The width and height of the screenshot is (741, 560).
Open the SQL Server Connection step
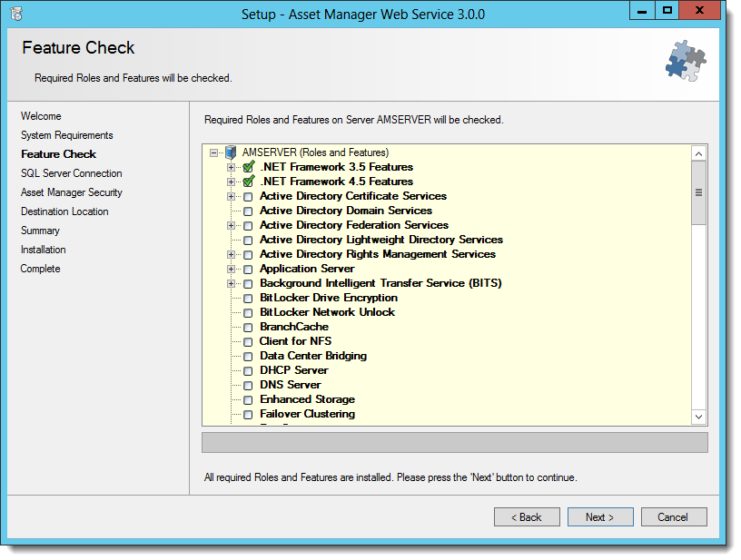72,173
